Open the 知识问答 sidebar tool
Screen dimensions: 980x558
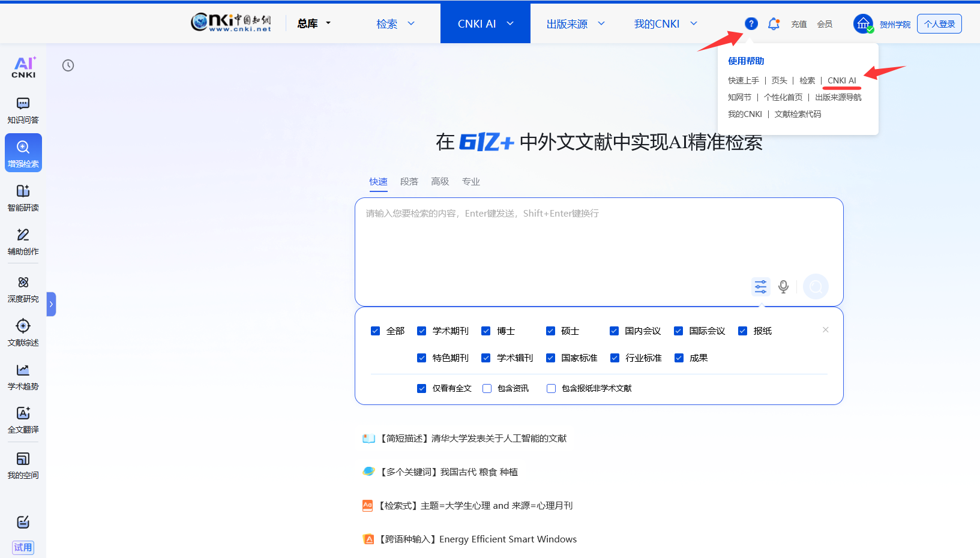(23, 110)
